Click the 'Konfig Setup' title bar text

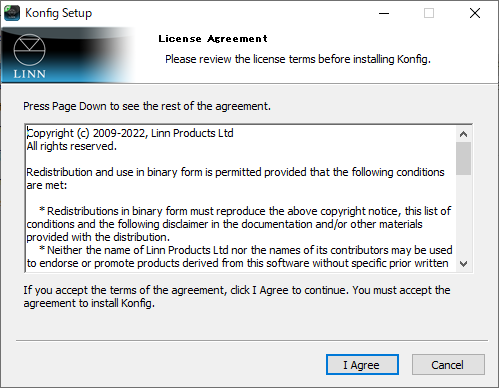(x=59, y=13)
